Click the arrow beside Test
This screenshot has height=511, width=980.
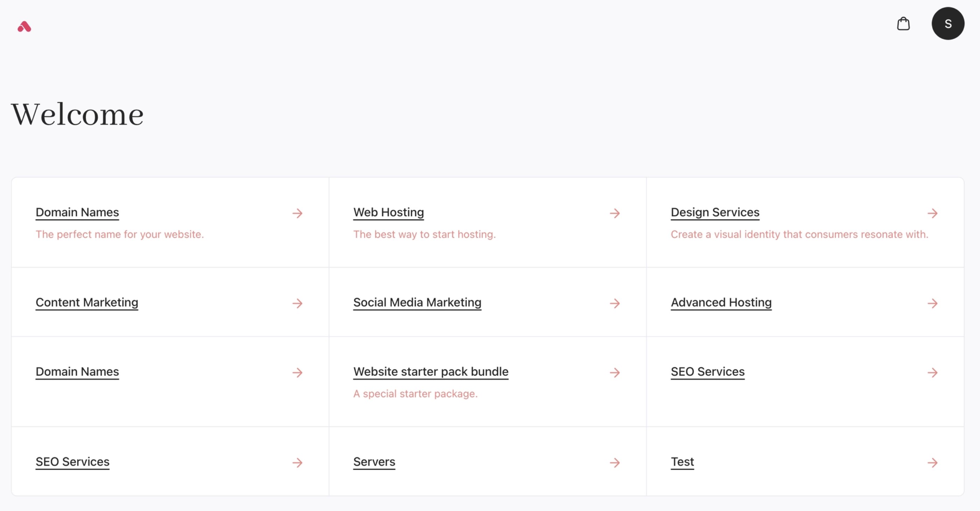[x=932, y=463]
